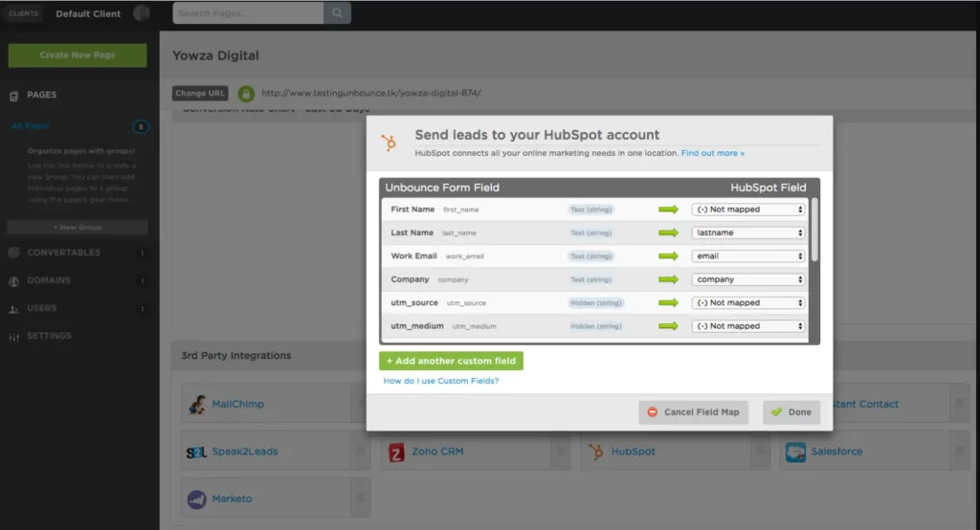This screenshot has height=530, width=980.
Task: Click the 'Yowza Digital' page title
Action: (x=215, y=55)
